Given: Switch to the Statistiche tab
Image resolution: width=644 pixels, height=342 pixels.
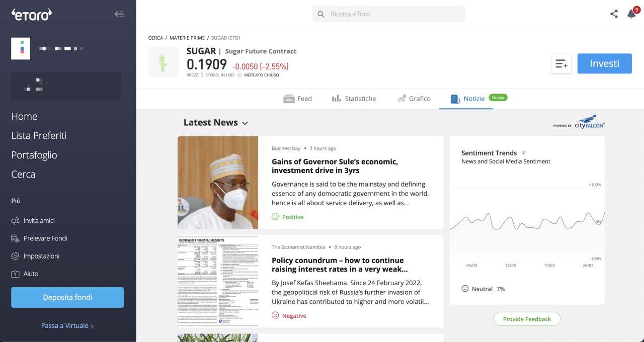Looking at the screenshot, I should [354, 99].
